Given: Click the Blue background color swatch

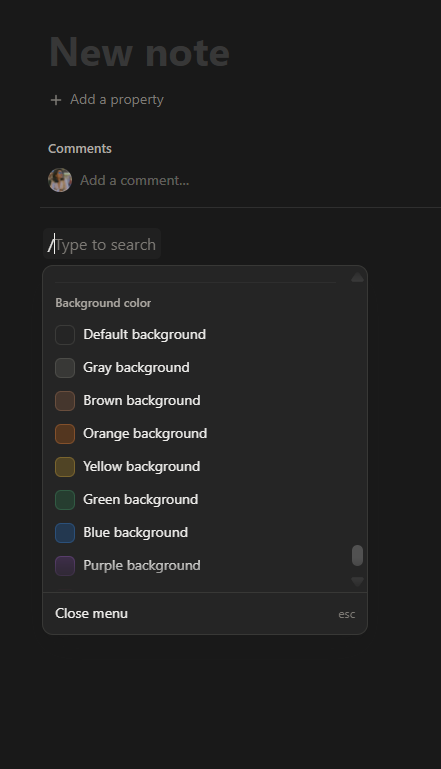Looking at the screenshot, I should coord(65,533).
